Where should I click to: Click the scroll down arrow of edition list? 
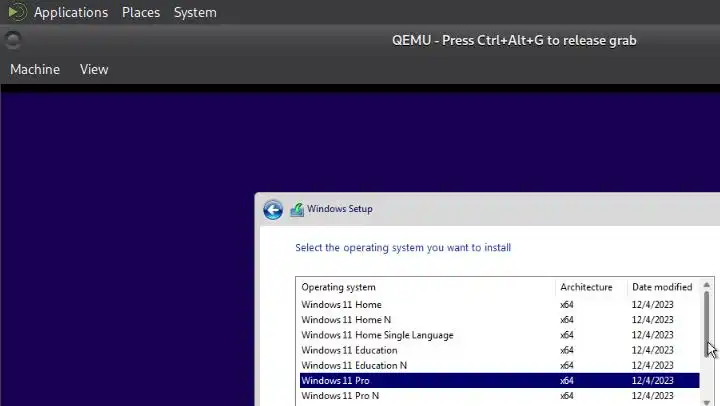(x=706, y=402)
